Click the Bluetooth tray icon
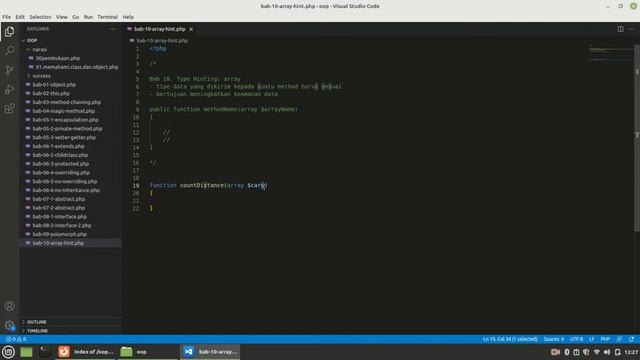Viewport: 640px width, 360px height. [x=567, y=352]
